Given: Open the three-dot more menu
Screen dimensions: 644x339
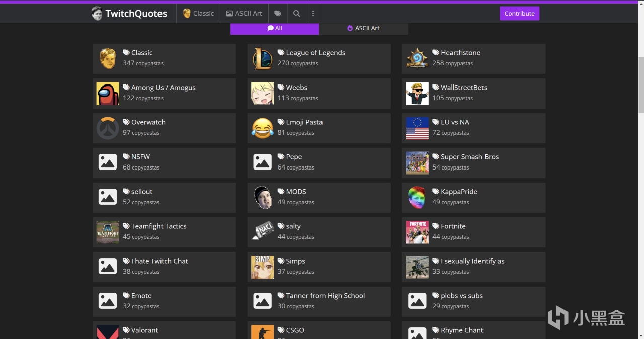Looking at the screenshot, I should click(313, 14).
